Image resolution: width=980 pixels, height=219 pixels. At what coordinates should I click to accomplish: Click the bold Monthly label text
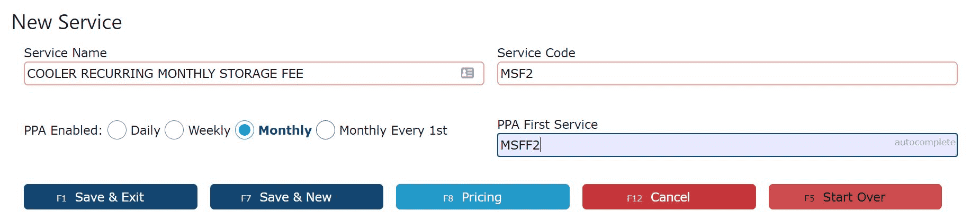(285, 130)
